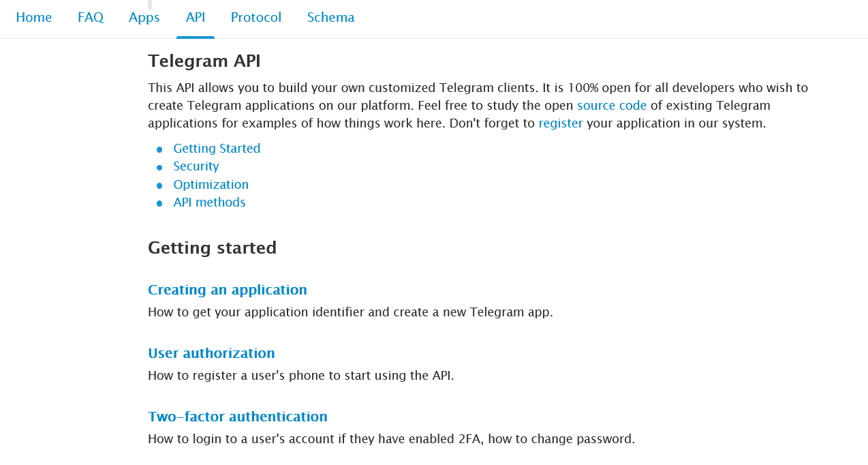Viewport: 868px width, 465px height.
Task: Jump to Getting Started in the contents list
Action: click(217, 149)
